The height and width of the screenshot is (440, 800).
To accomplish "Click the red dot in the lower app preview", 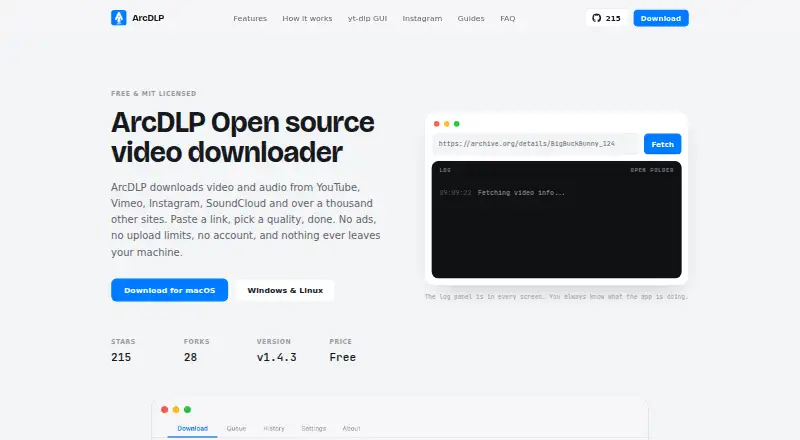I will click(164, 409).
